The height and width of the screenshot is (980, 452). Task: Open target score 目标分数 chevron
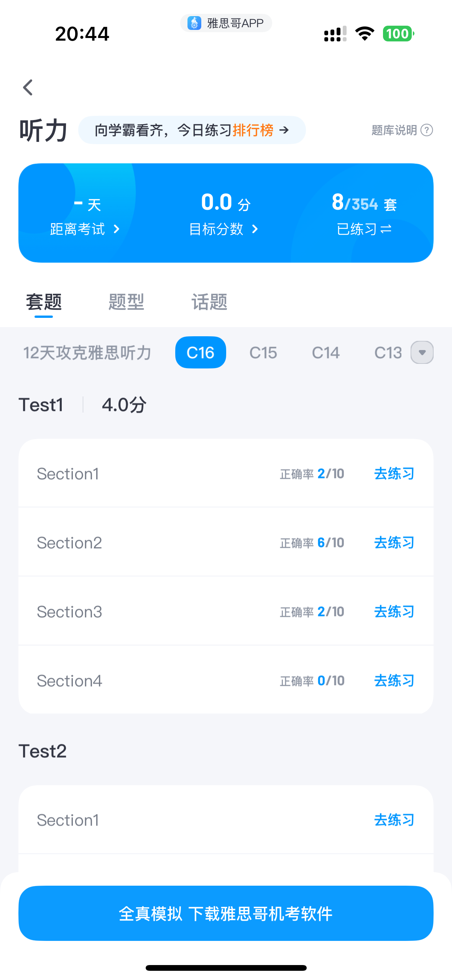pyautogui.click(x=255, y=229)
